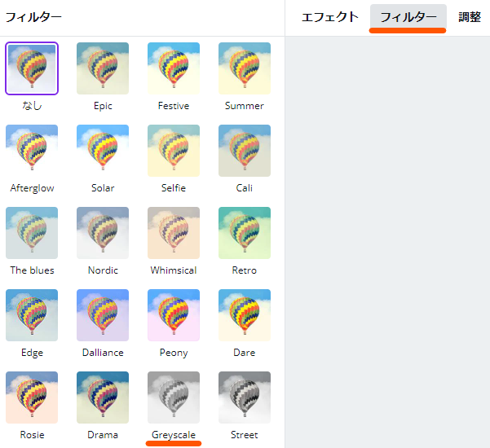
Task: Click The blues label text
Action: (x=32, y=270)
